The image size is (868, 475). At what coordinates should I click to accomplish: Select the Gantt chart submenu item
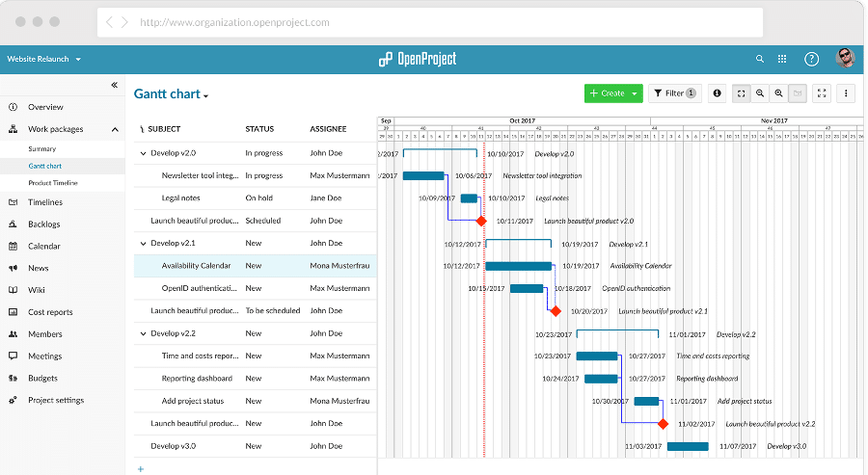tap(44, 166)
